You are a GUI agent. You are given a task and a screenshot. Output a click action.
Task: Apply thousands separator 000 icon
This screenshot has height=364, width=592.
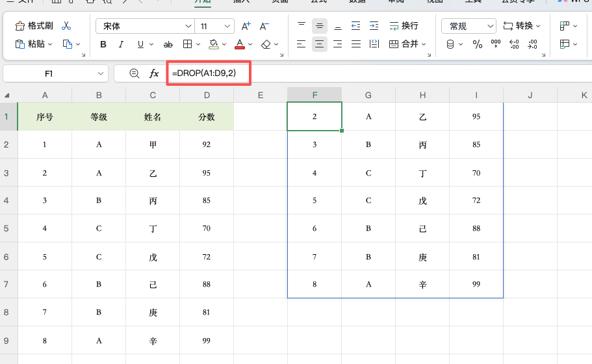[x=496, y=44]
